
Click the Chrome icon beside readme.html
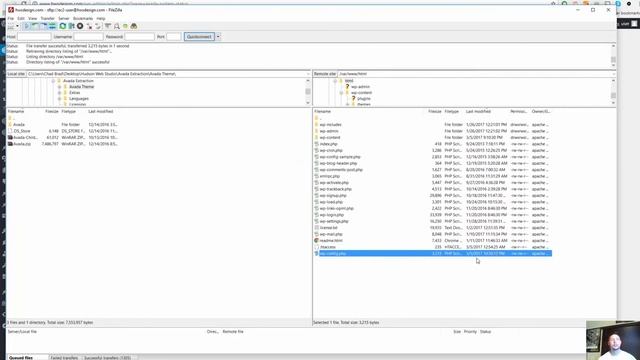[316, 241]
